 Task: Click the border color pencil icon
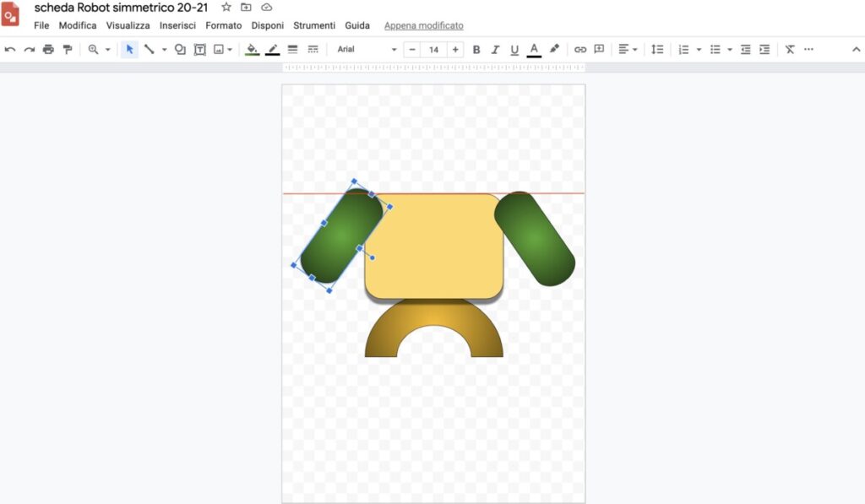(273, 50)
